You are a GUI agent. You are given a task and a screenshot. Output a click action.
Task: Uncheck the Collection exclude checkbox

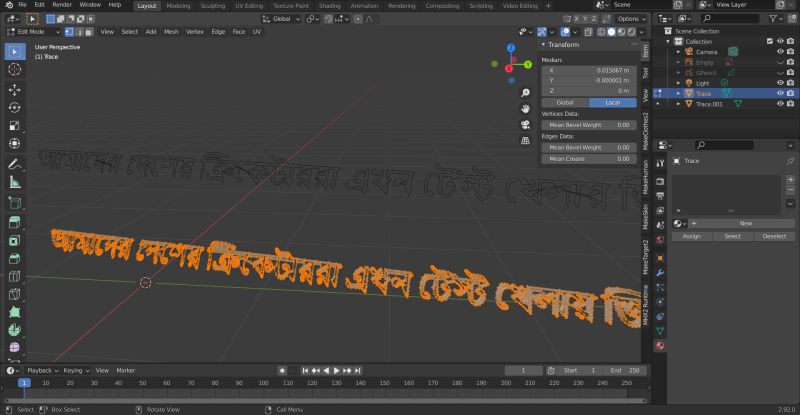pyautogui.click(x=770, y=41)
